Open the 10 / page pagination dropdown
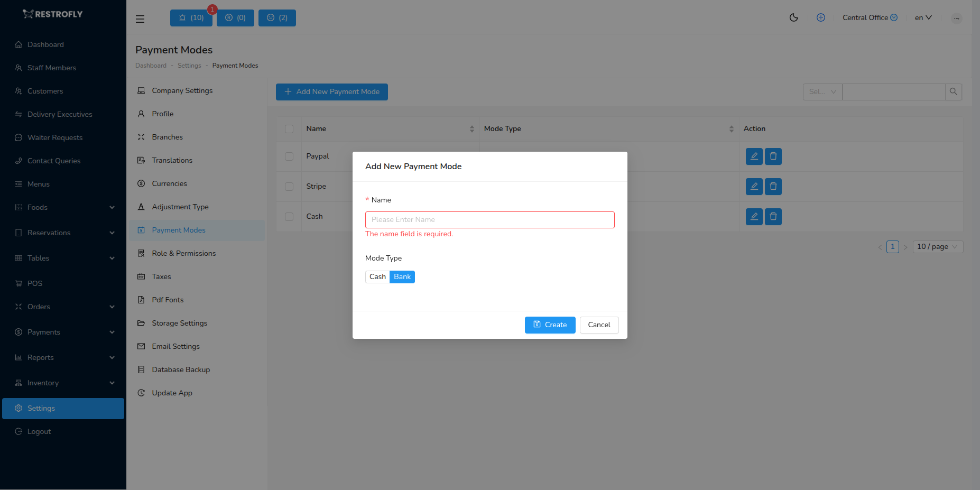The image size is (980, 490). coord(937,246)
